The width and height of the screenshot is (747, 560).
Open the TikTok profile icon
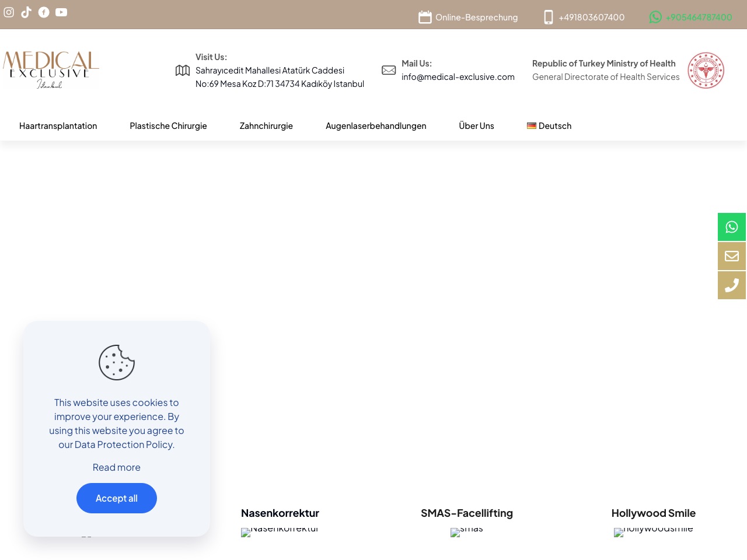(26, 12)
